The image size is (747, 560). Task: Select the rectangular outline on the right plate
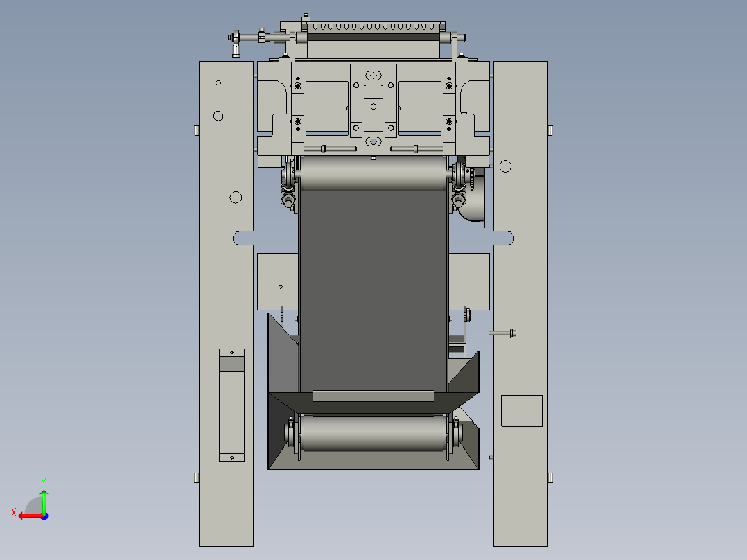(522, 411)
